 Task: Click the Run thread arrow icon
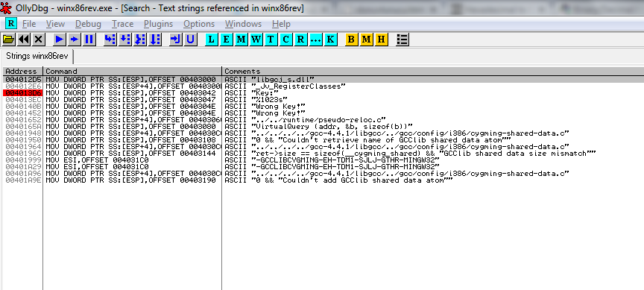point(75,39)
